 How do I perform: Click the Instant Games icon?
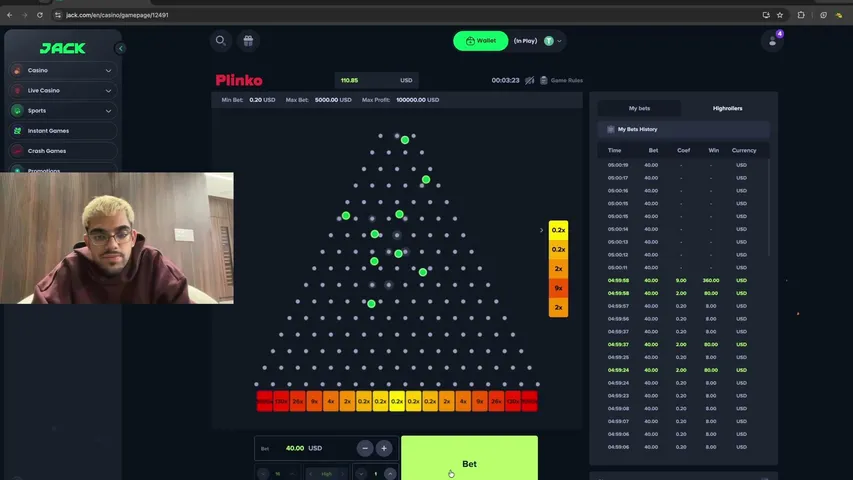click(x=17, y=131)
